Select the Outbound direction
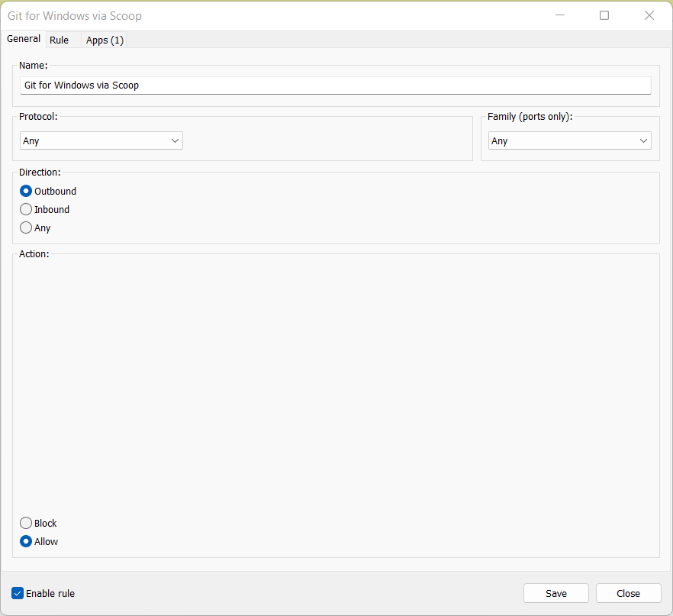 pyautogui.click(x=25, y=191)
